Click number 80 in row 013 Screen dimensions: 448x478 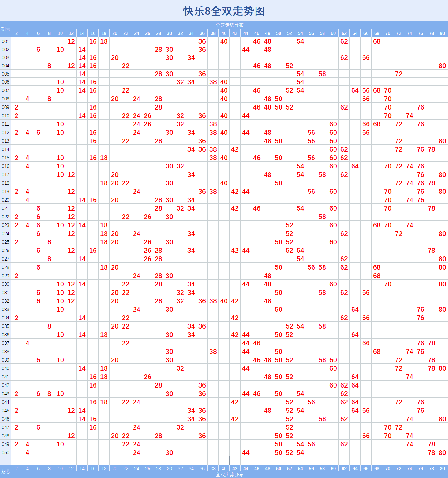click(x=442, y=141)
